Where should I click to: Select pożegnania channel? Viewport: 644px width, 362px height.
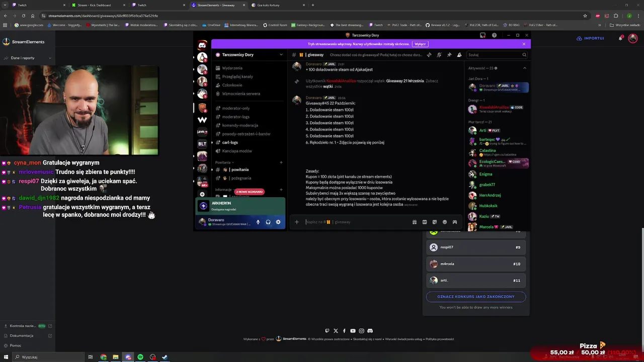(249, 178)
